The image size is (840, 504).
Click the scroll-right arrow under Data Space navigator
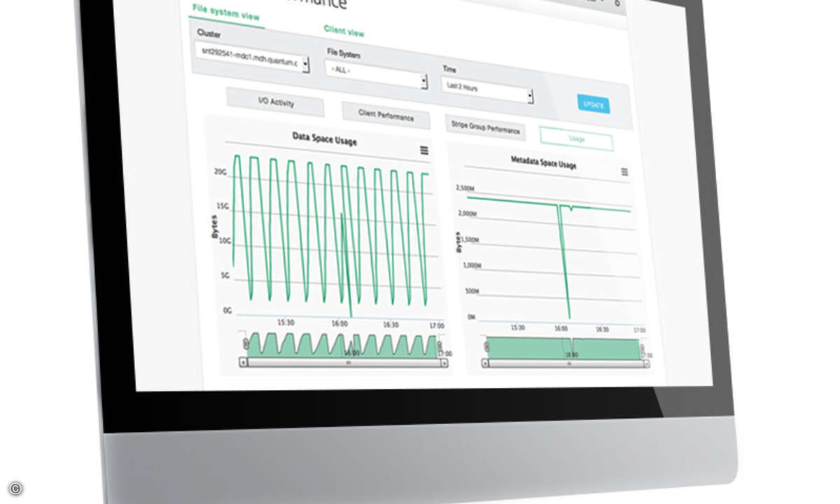coord(444,363)
